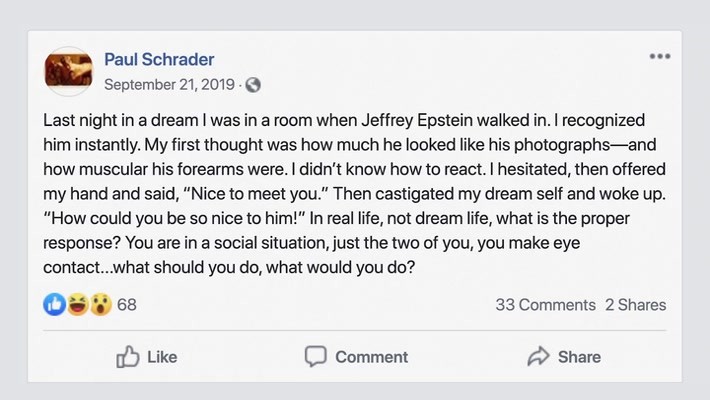Click the laughing face reaction emoji
The width and height of the screenshot is (710, 400).
point(77,304)
